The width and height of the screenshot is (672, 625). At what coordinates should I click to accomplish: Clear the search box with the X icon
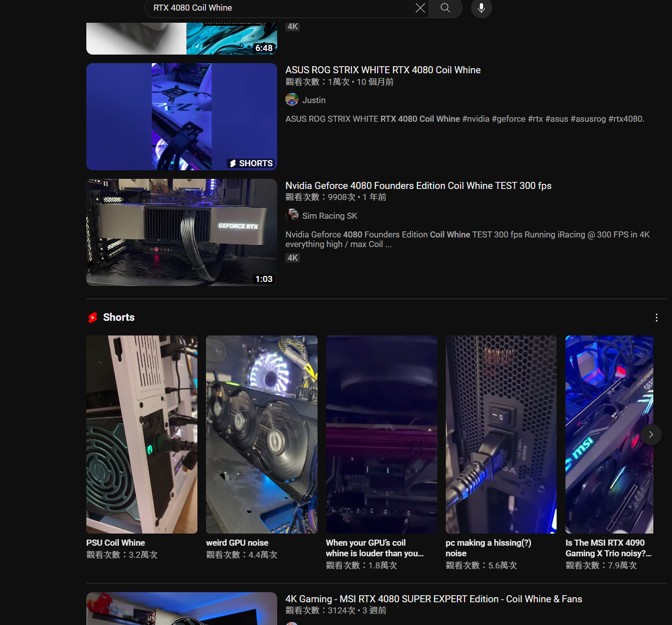[420, 8]
